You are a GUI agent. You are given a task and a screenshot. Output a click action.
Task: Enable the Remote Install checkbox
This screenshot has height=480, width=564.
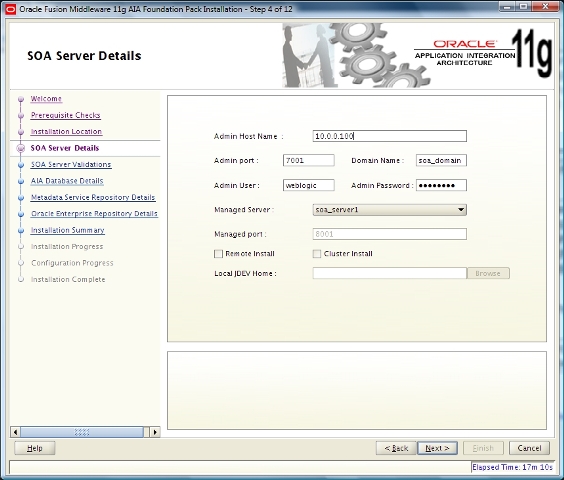tap(218, 254)
